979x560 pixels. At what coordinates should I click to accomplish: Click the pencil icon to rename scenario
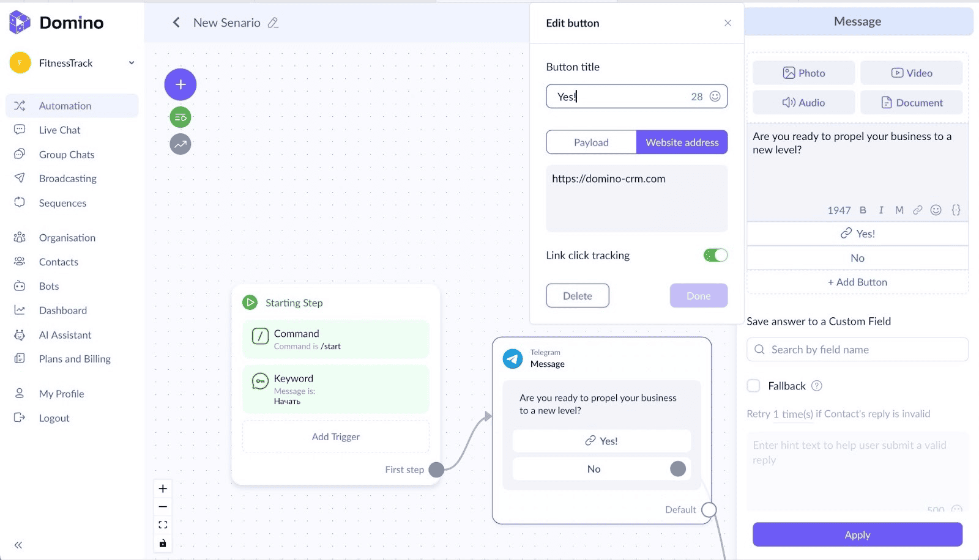[x=273, y=23]
